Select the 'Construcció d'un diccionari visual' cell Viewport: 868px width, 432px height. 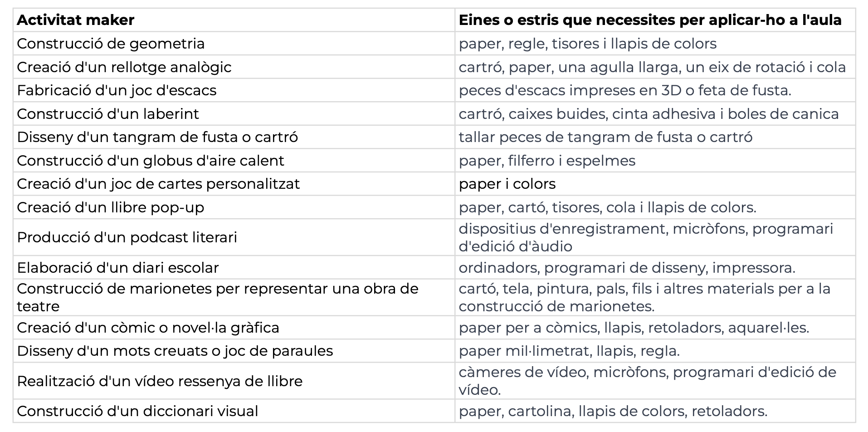[x=137, y=411]
